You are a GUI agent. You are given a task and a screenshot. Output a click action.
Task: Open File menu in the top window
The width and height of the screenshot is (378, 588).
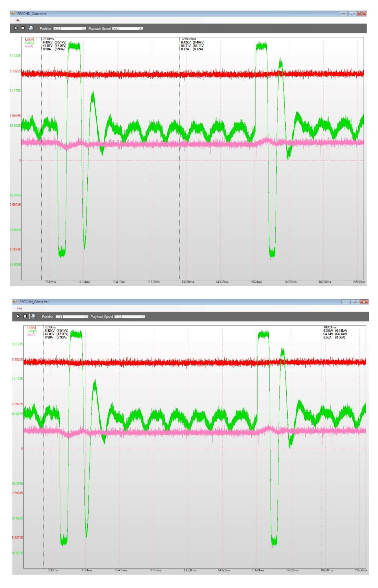[17, 20]
